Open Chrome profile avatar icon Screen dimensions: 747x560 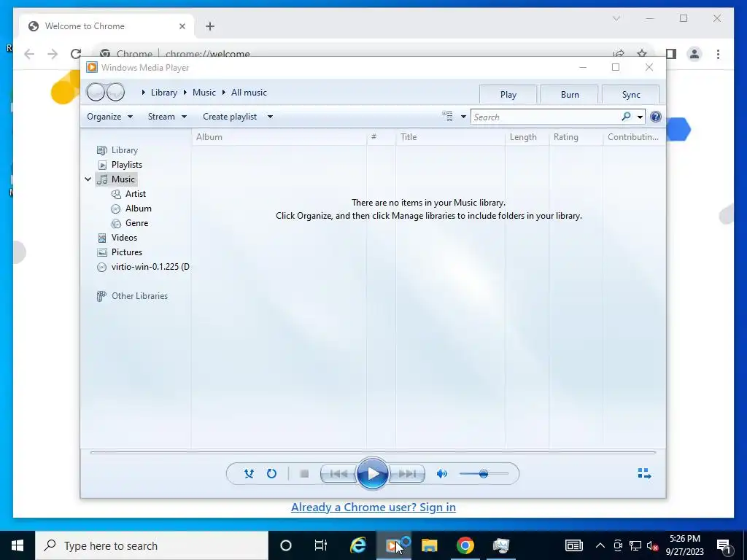(x=694, y=54)
